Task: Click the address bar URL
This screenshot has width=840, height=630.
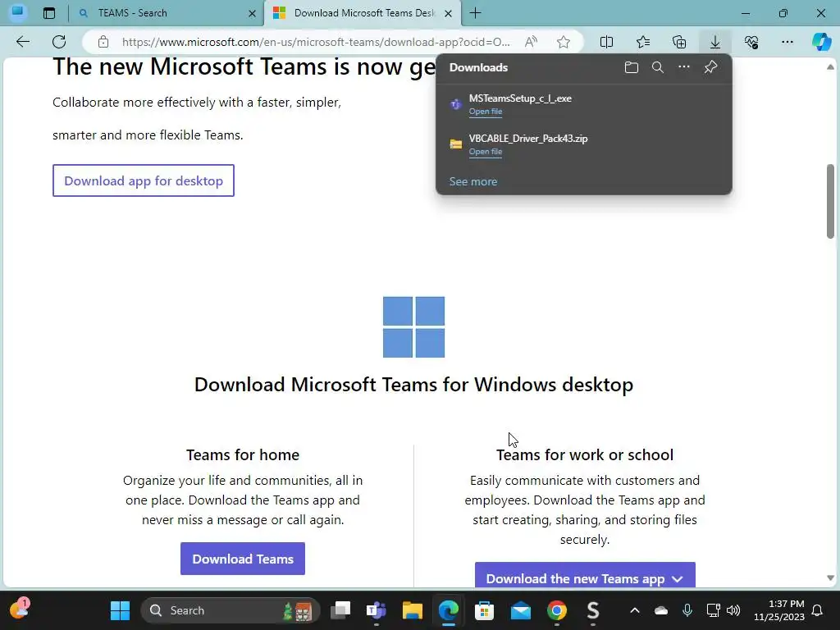Action: coord(316,42)
